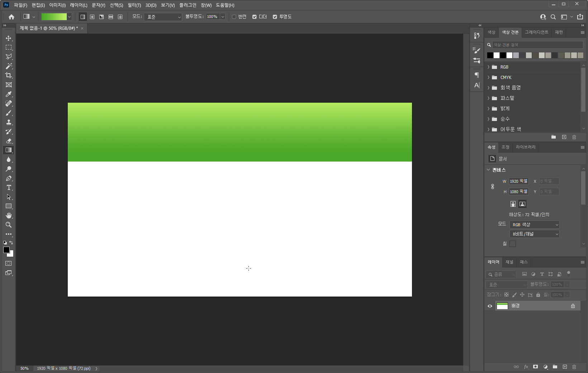Select the Blur tool

[9, 159]
